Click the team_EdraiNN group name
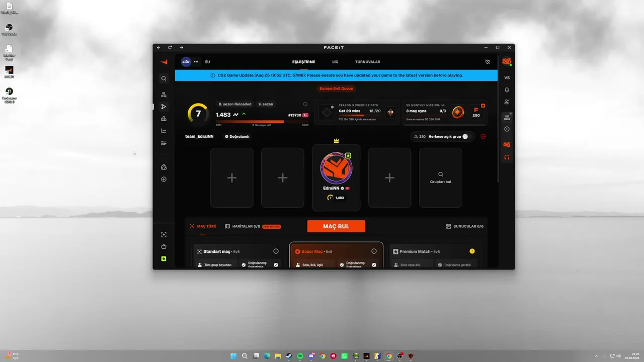Image resolution: width=644 pixels, height=362 pixels. pyautogui.click(x=199, y=136)
